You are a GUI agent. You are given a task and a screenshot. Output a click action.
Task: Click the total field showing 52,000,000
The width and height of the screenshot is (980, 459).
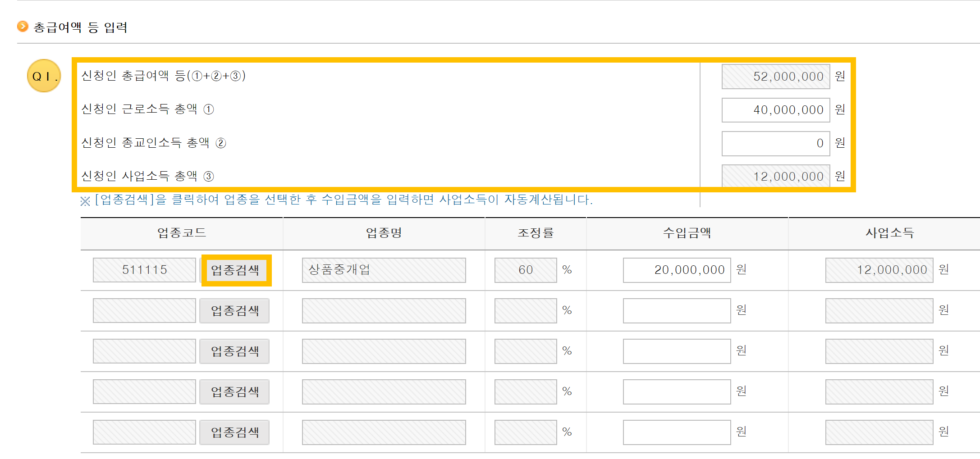pos(775,76)
